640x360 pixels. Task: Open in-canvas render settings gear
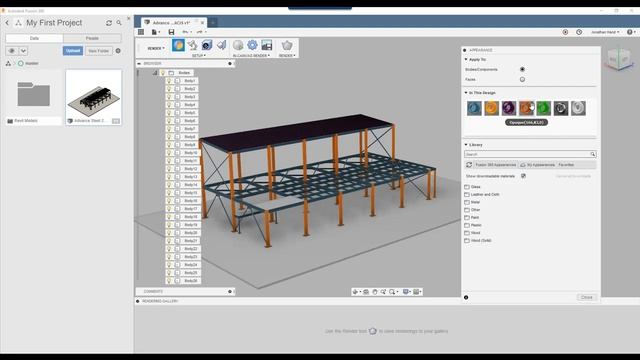252,45
